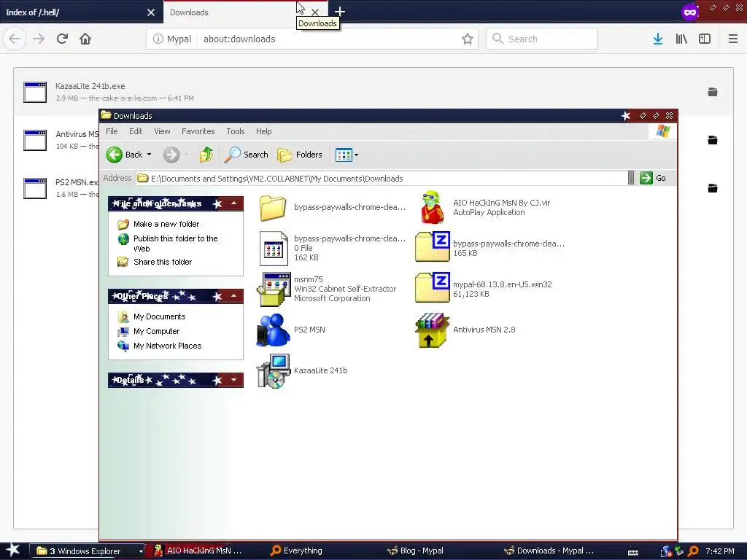Click the Explorer Back button

click(124, 155)
